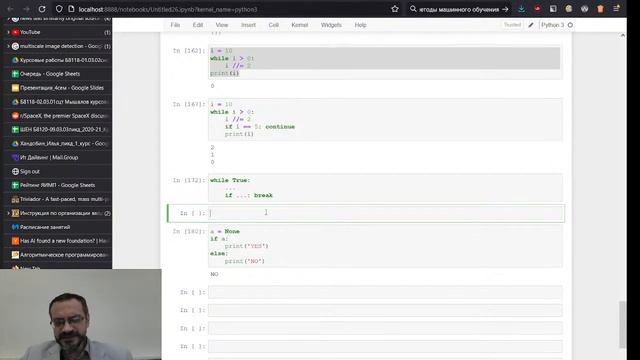Click the first empty cell below NO output
This screenshot has width=640, height=360.
(x=385, y=292)
